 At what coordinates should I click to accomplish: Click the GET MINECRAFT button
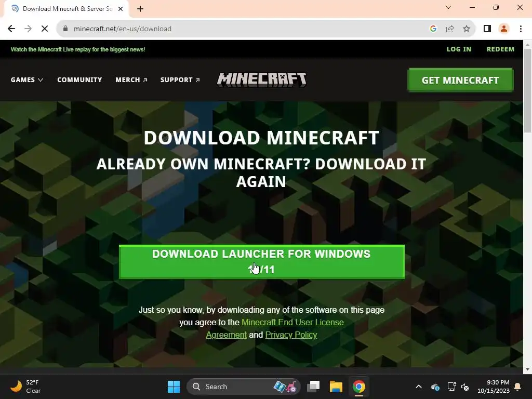460,80
